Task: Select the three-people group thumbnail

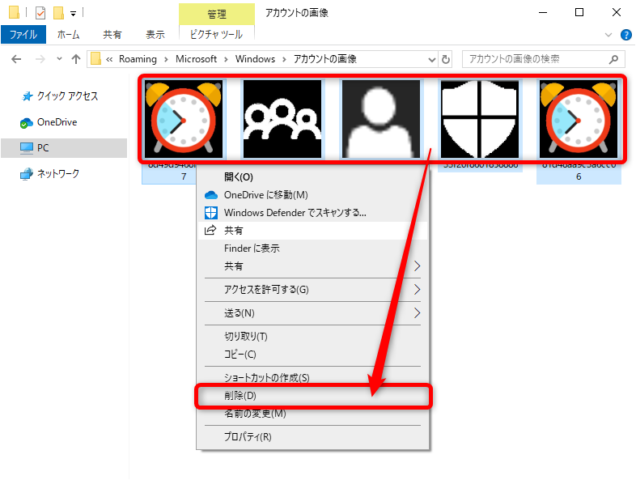Action: (282, 119)
